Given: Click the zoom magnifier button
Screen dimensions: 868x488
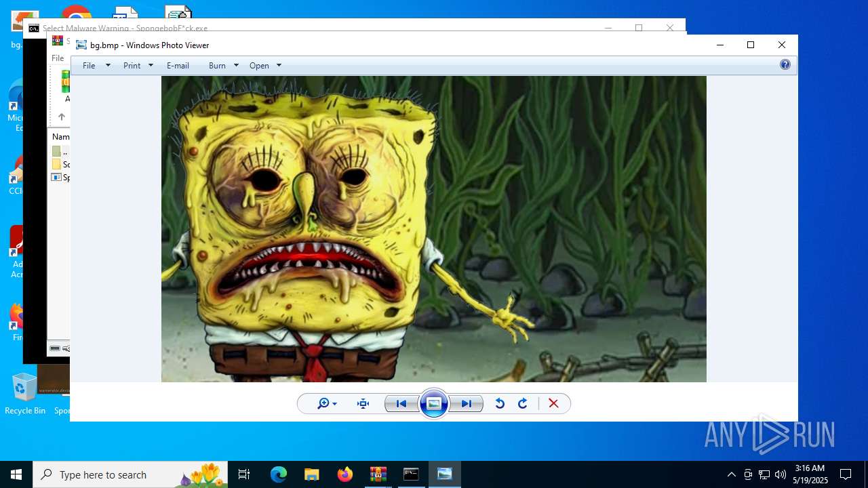Looking at the screenshot, I should [323, 404].
